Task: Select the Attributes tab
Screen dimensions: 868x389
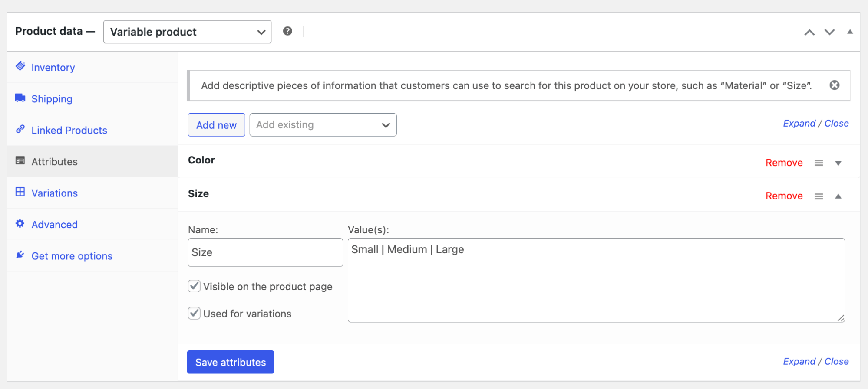Action: click(92, 162)
